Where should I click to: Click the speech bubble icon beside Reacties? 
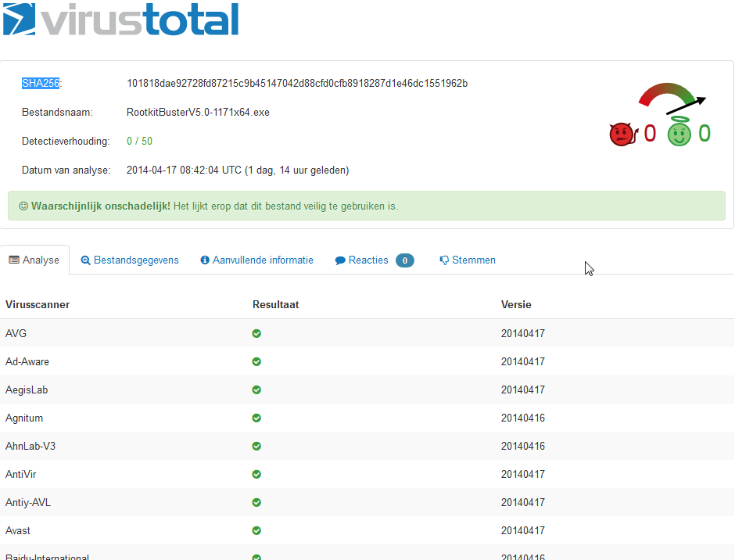[340, 260]
